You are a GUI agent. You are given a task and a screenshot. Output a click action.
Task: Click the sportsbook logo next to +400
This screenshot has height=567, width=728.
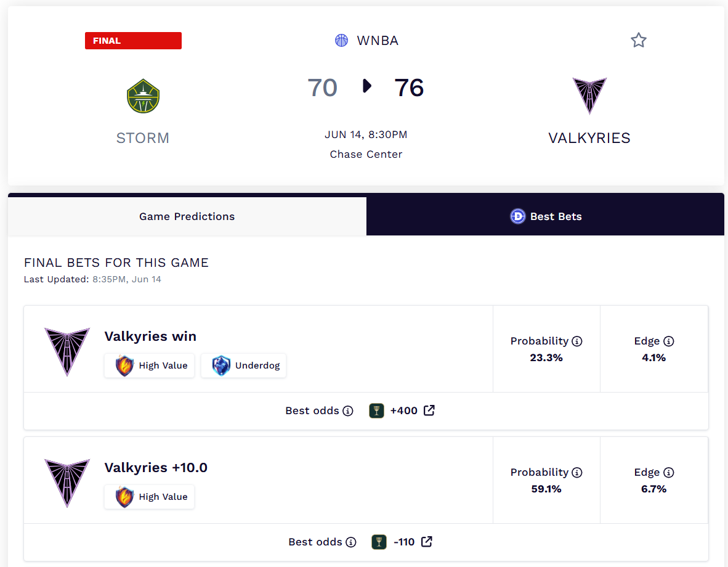(x=376, y=411)
